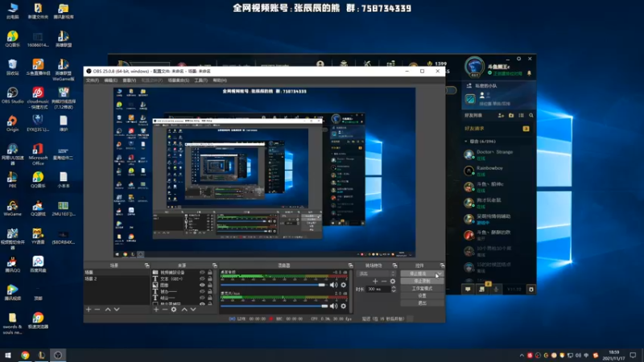The width and height of the screenshot is (644, 362).
Task: Toggle lock on 文本 (GDI+) source
Action: [210, 278]
